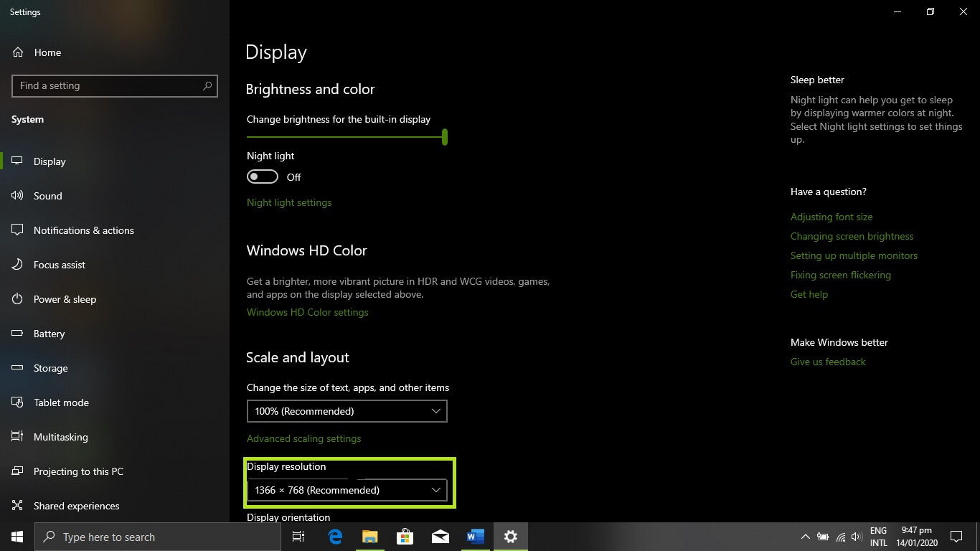Open Microsoft Store taskbar icon
This screenshot has height=551, width=980.
[405, 537]
